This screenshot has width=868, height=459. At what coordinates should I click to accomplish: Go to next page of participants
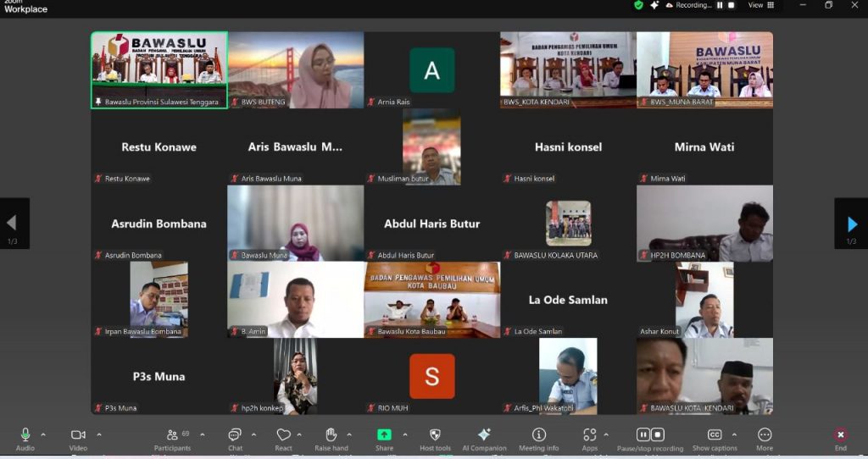pyautogui.click(x=852, y=224)
